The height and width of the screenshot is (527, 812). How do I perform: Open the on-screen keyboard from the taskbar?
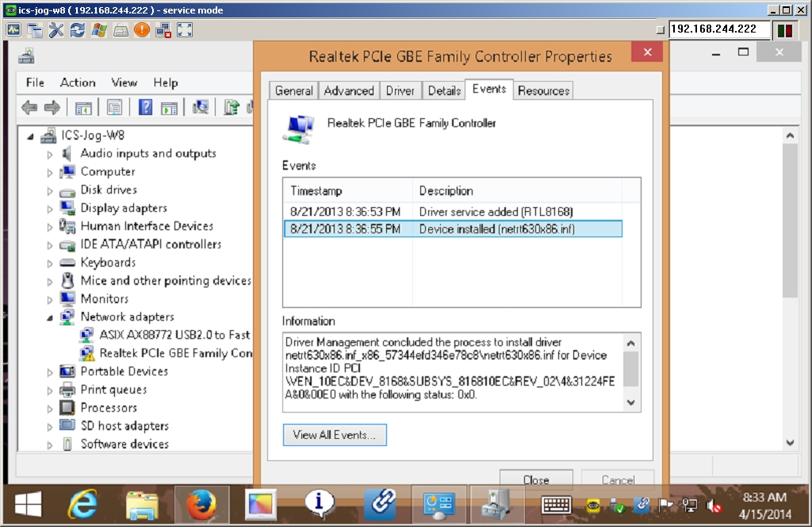(556, 505)
